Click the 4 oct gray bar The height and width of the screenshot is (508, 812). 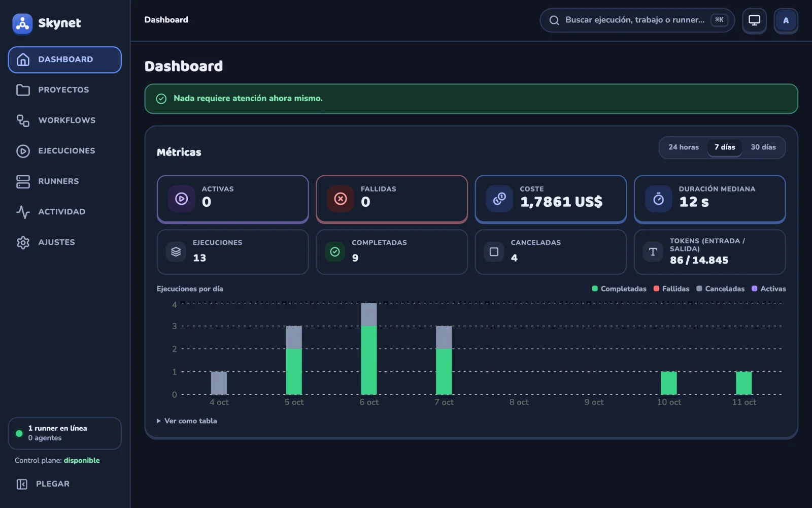tap(219, 383)
